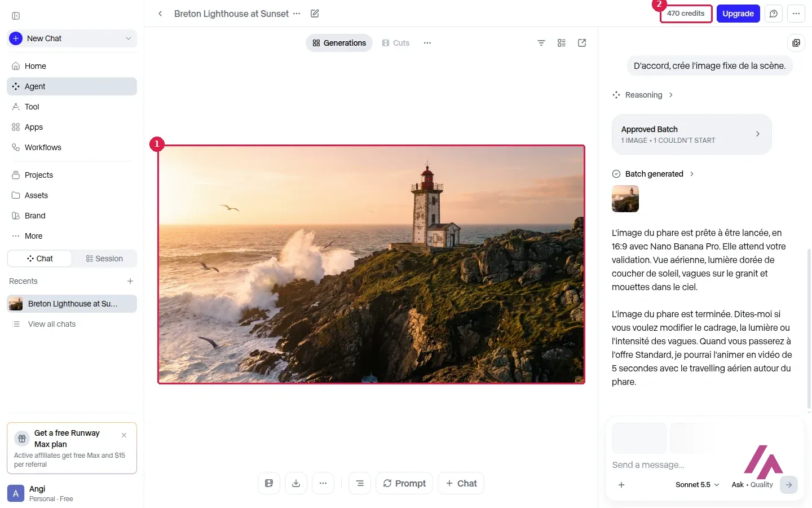Expand the Approved Batch card
This screenshot has width=812, height=508.
[692, 134]
